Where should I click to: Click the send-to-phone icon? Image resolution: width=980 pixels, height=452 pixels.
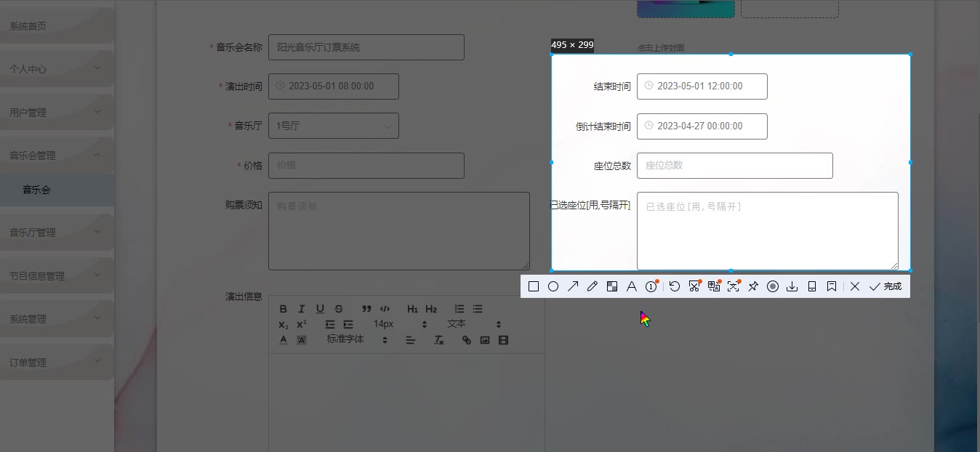tap(812, 286)
